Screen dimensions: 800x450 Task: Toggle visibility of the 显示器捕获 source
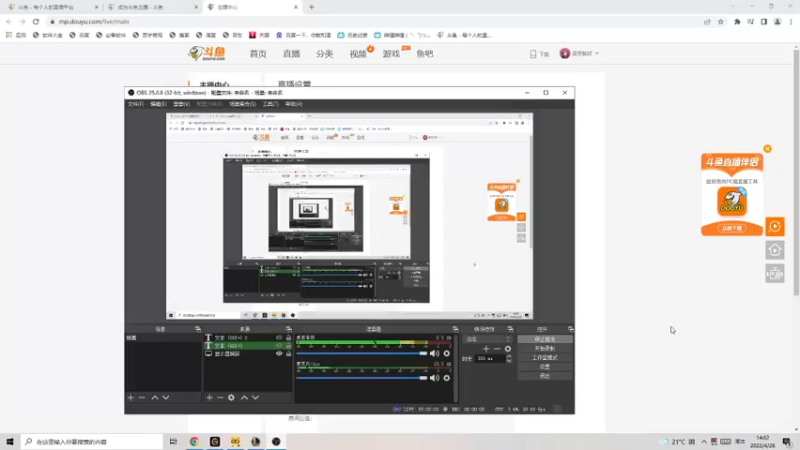pyautogui.click(x=279, y=354)
